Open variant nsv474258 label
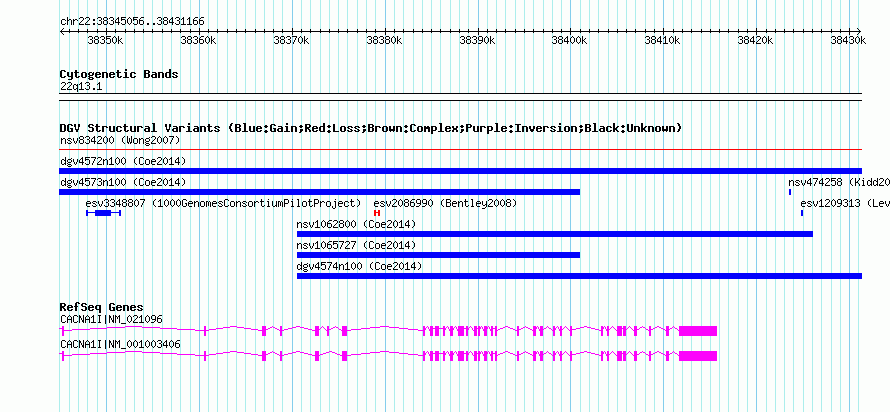The height and width of the screenshot is (412, 890). pos(839,182)
